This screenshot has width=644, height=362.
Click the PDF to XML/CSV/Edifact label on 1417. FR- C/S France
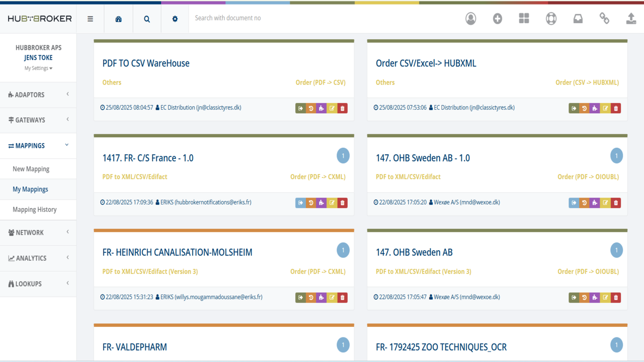coord(135,177)
